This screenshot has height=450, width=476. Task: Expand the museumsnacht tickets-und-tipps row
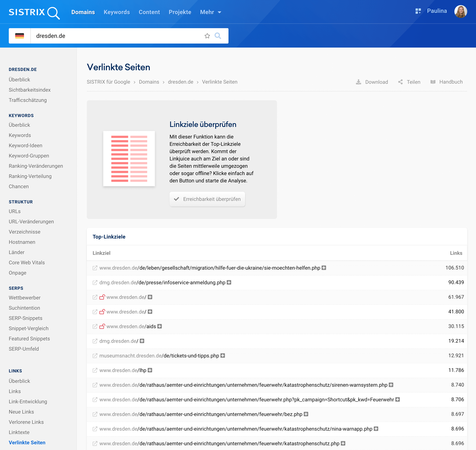[223, 356]
